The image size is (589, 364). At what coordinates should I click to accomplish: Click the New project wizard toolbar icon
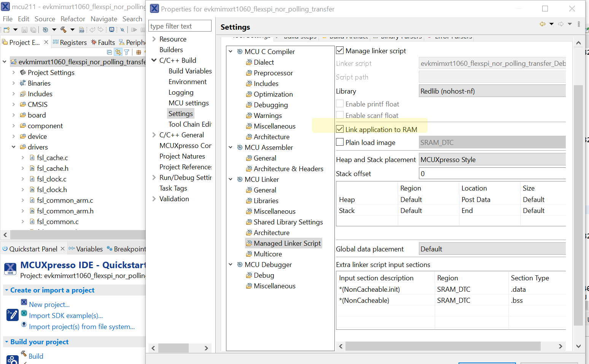point(6,30)
